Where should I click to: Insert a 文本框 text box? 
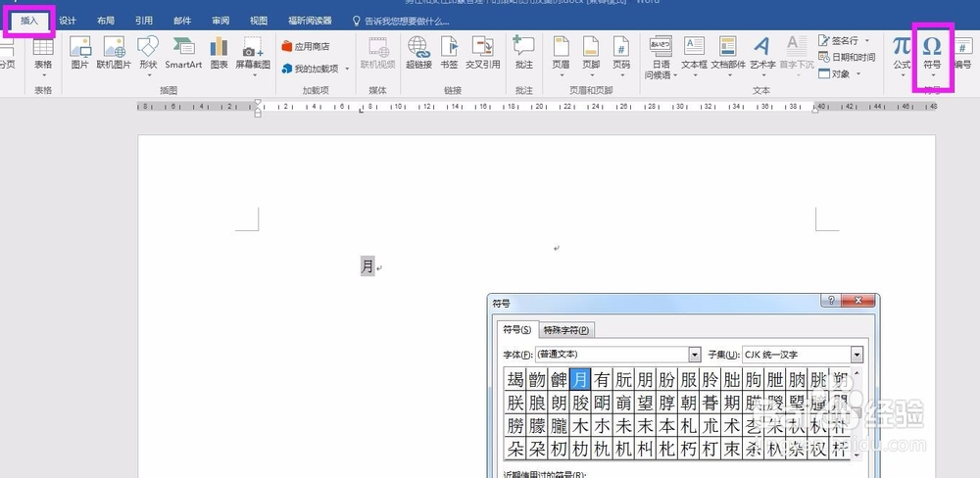pos(694,55)
